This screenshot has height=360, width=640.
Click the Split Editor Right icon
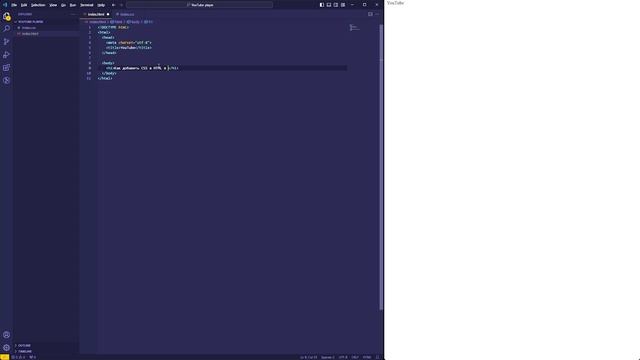370,14
